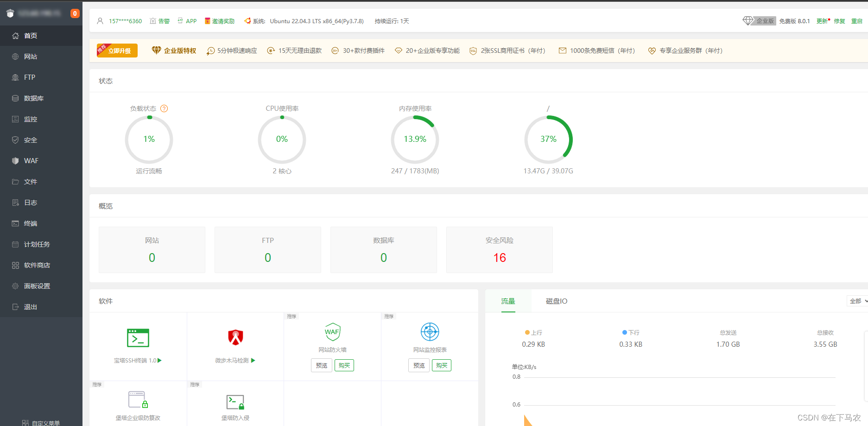The width and height of the screenshot is (868, 426).
Task: Click the 修复 link in top bar
Action: (840, 21)
